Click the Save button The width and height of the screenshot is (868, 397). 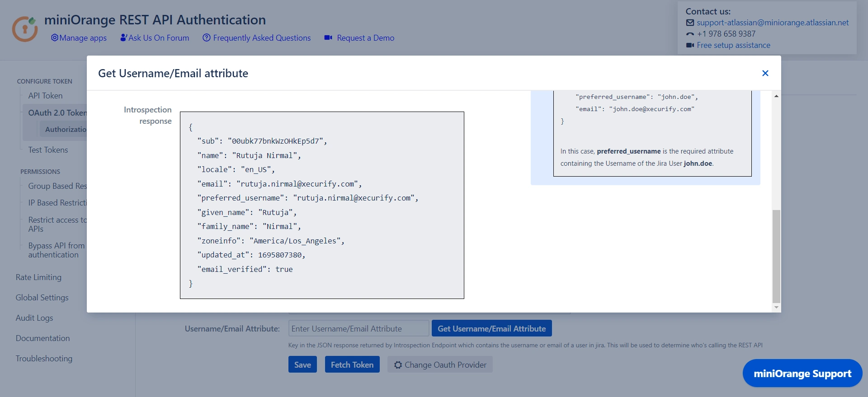point(302,364)
